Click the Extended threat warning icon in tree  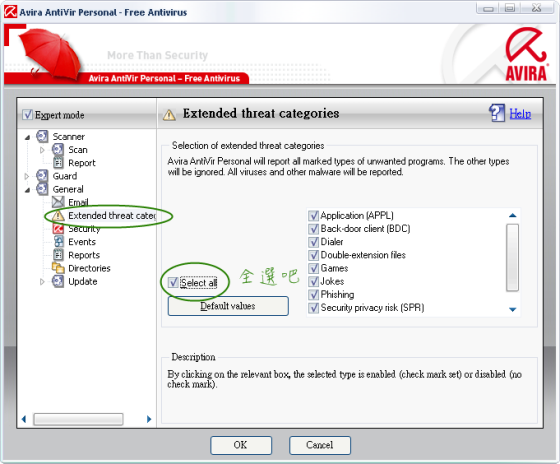[x=58, y=215]
